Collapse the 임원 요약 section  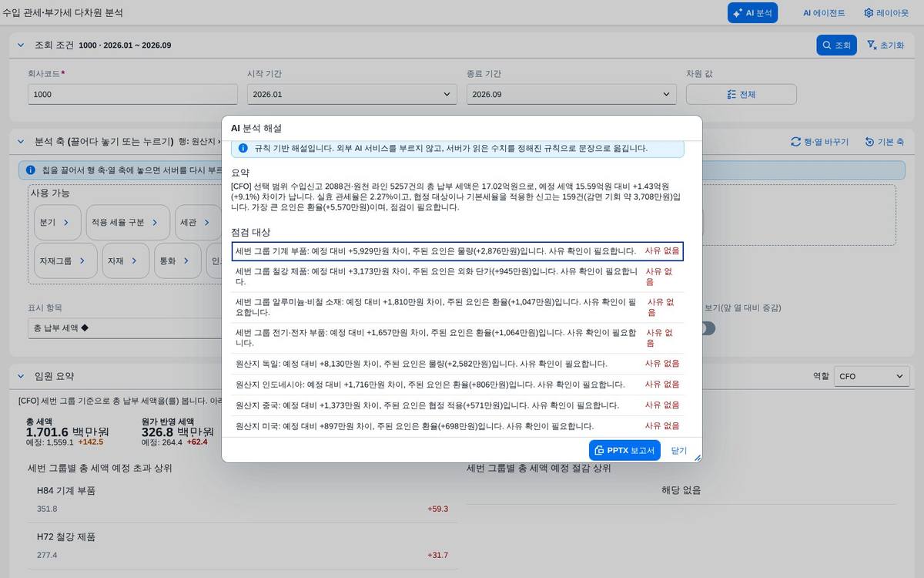[x=21, y=376]
